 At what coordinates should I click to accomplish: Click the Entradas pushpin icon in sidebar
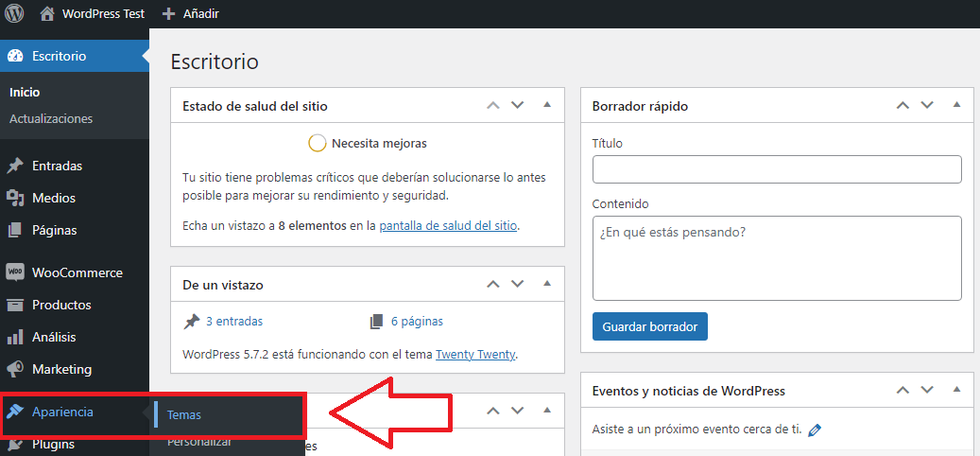[15, 167]
